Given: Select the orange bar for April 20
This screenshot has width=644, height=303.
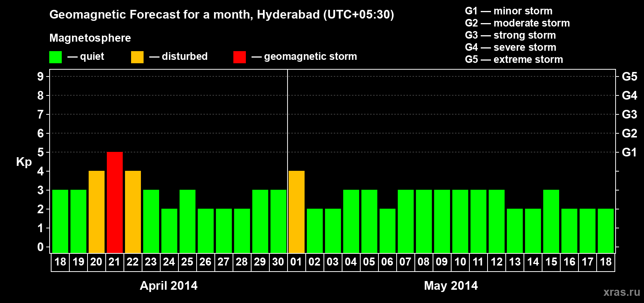Looking at the screenshot, I should 97,212.
